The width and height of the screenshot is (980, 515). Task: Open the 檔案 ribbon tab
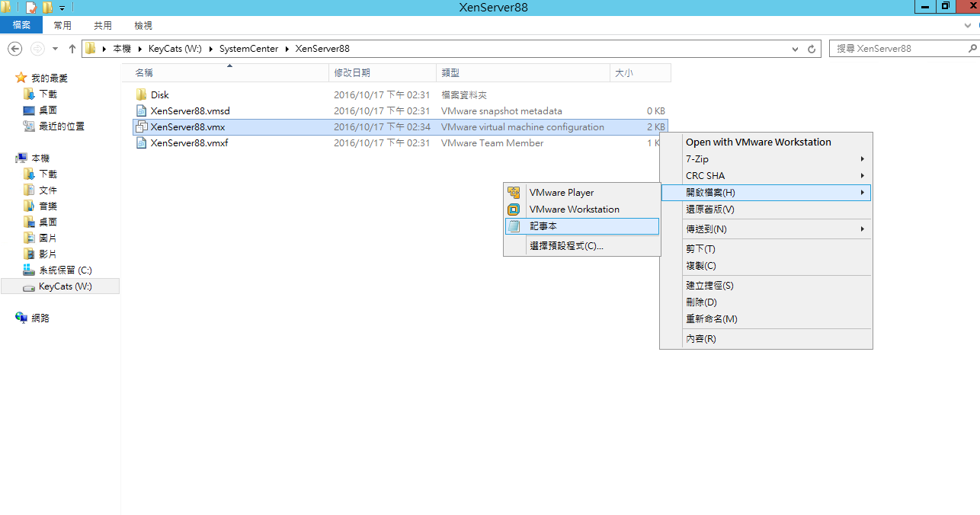(21, 25)
